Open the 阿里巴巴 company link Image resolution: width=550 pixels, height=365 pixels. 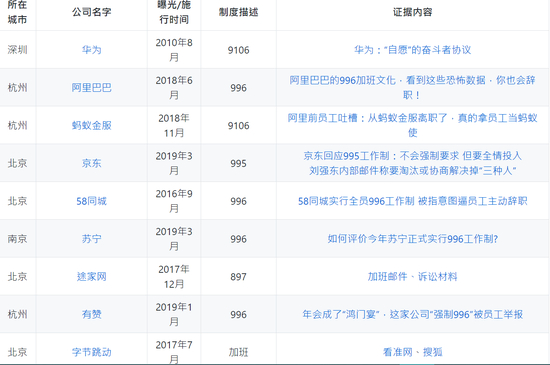point(92,88)
